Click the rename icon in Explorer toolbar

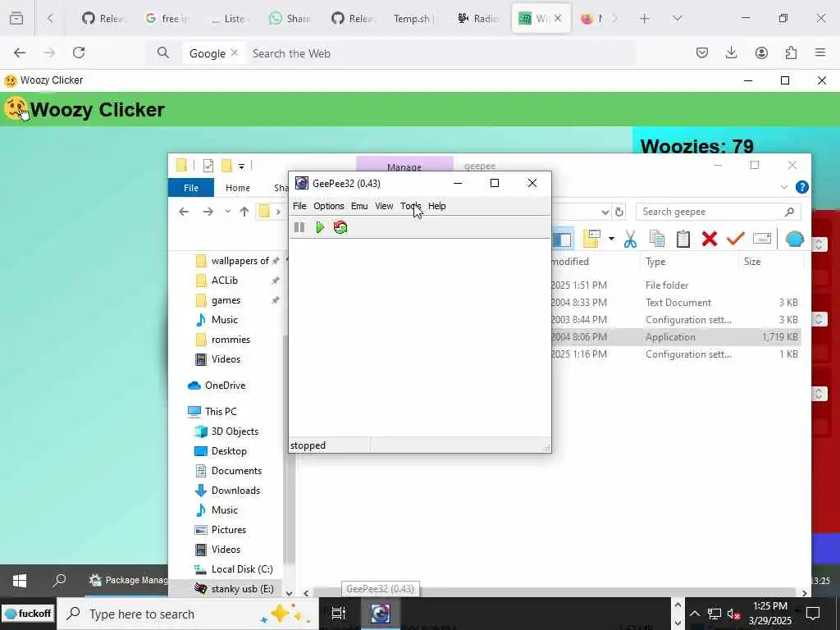coord(762,239)
